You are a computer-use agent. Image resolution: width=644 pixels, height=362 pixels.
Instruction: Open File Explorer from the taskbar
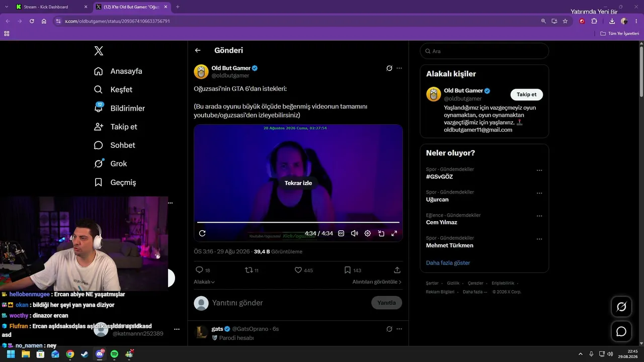26,354
